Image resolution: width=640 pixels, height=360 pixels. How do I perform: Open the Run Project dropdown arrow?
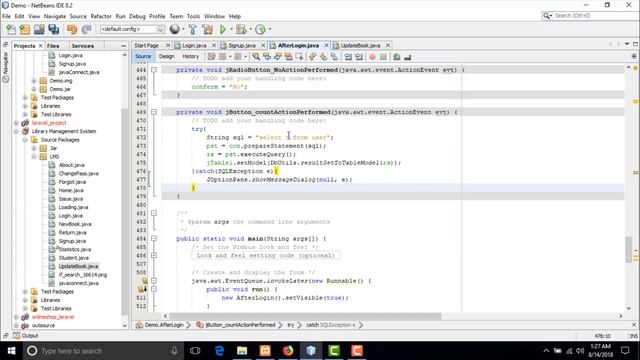(x=231, y=29)
